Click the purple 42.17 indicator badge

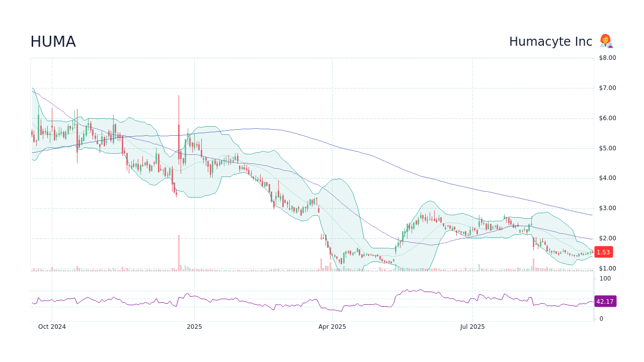[x=605, y=301]
